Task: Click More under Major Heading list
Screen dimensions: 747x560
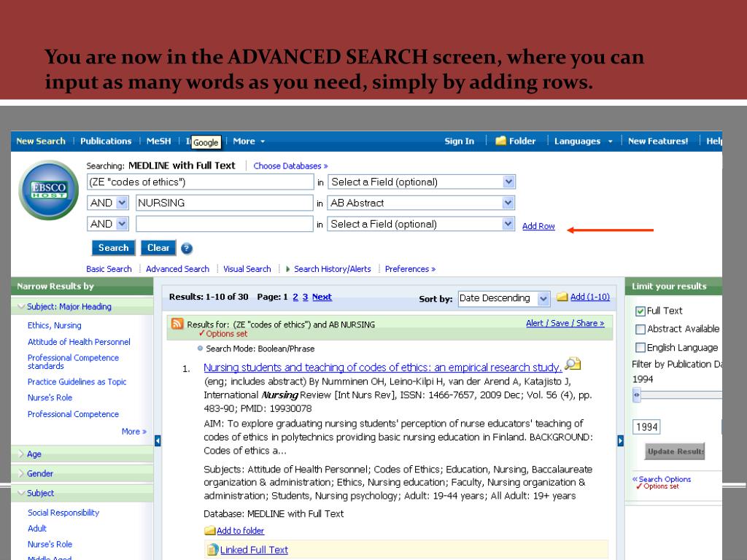Action: [134, 432]
